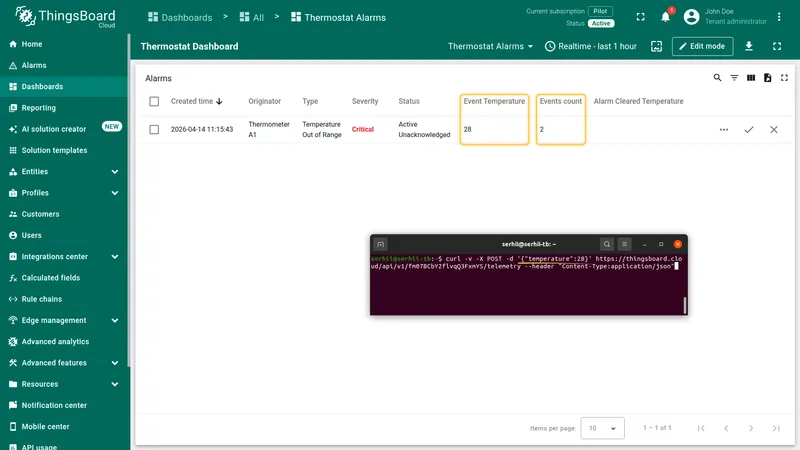Expand the Integrations center menu

point(115,257)
